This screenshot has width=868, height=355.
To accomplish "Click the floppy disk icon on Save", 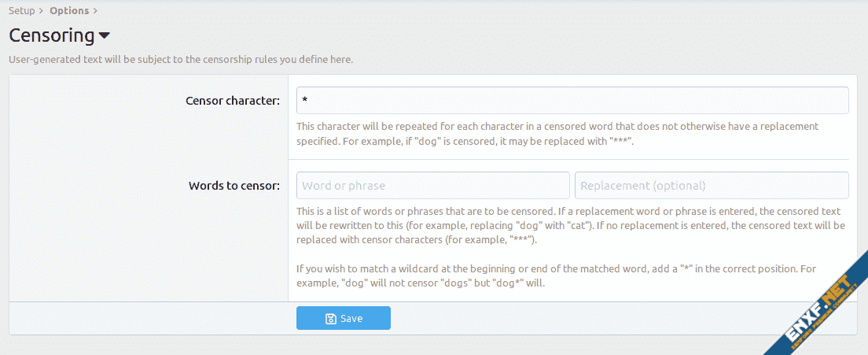I will click(331, 319).
